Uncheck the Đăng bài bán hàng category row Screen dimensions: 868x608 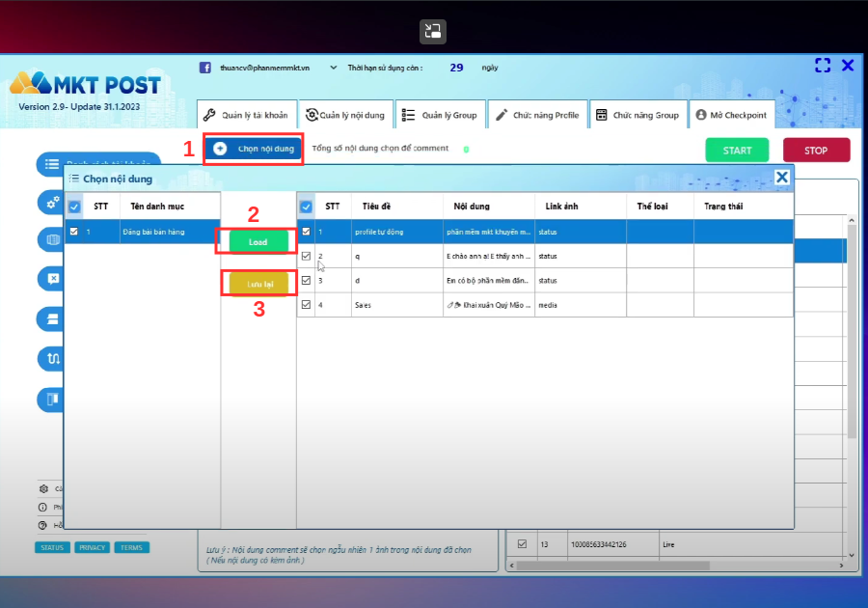click(74, 232)
